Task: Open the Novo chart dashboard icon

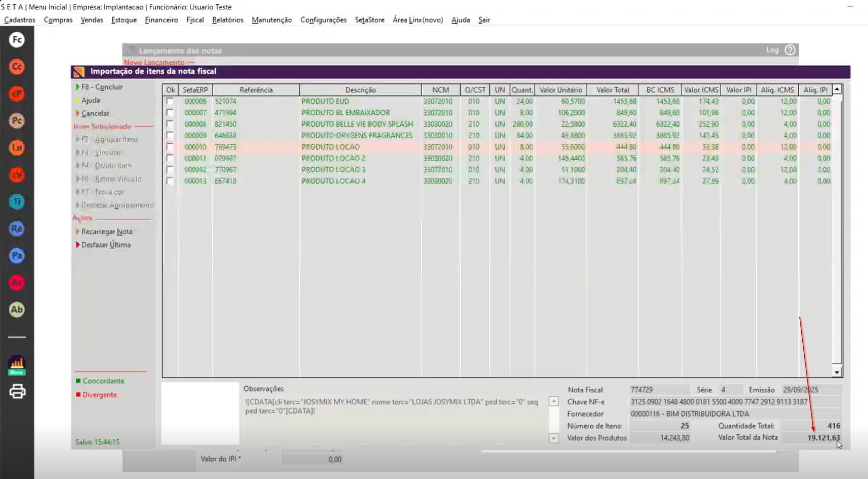Action: tap(17, 365)
